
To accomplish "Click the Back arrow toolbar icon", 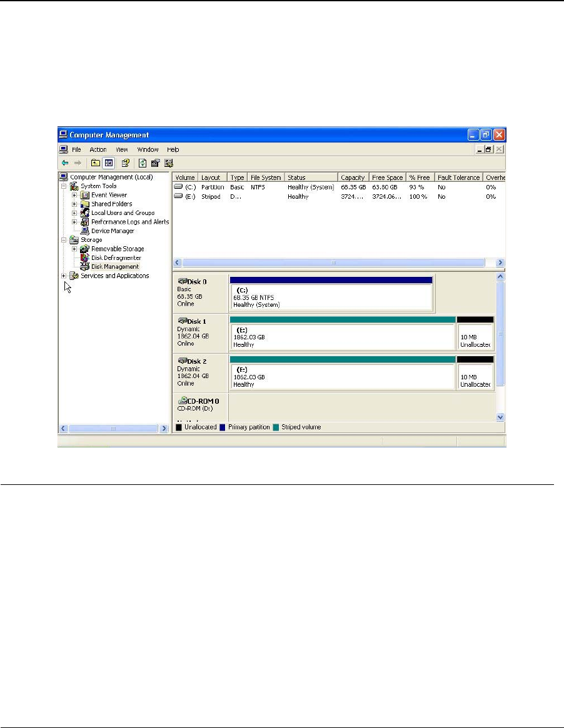I will point(65,163).
